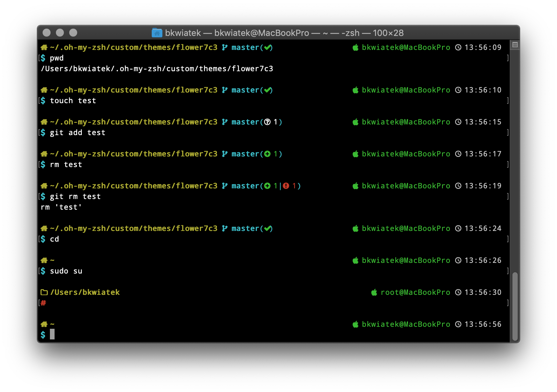Click the text cursor block on the last prompt
The height and width of the screenshot is (392, 557).
pos(52,334)
